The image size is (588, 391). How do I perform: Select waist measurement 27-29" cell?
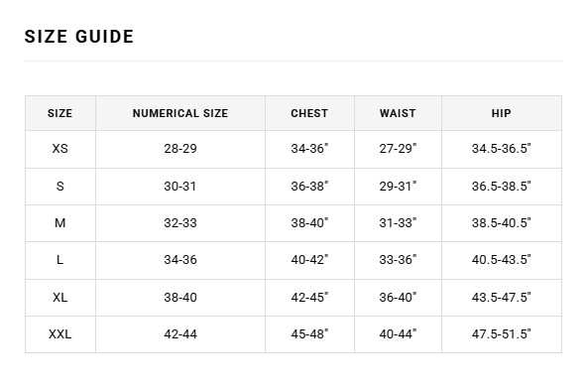pos(398,149)
